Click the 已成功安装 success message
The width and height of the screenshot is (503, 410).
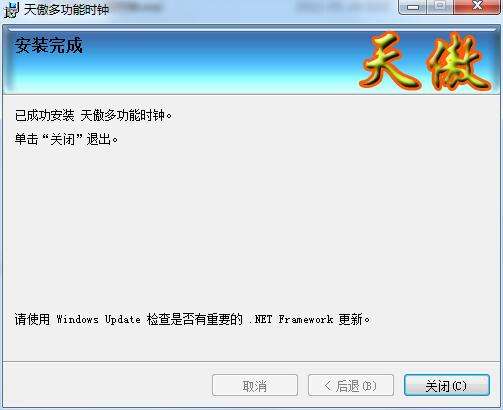pyautogui.click(x=94, y=116)
